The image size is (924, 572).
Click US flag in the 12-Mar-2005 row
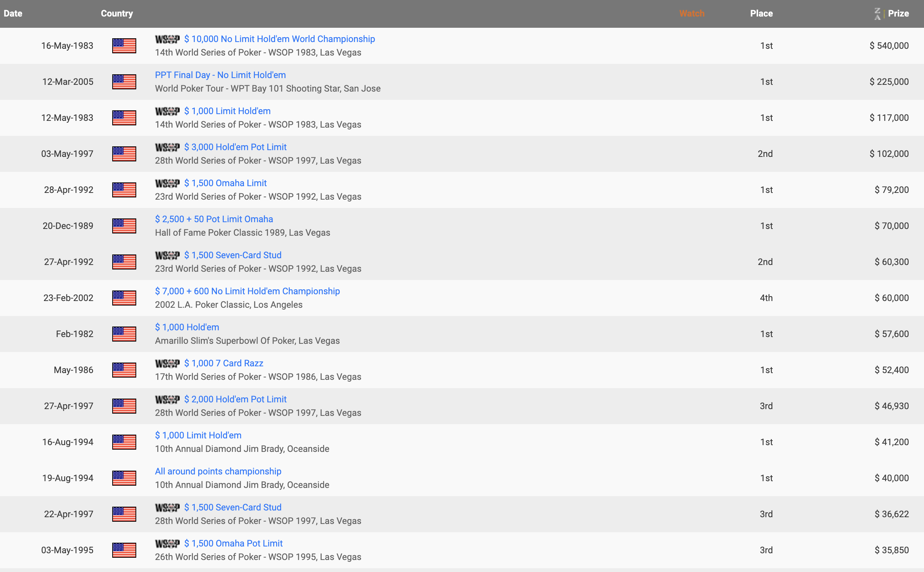pyautogui.click(x=124, y=82)
